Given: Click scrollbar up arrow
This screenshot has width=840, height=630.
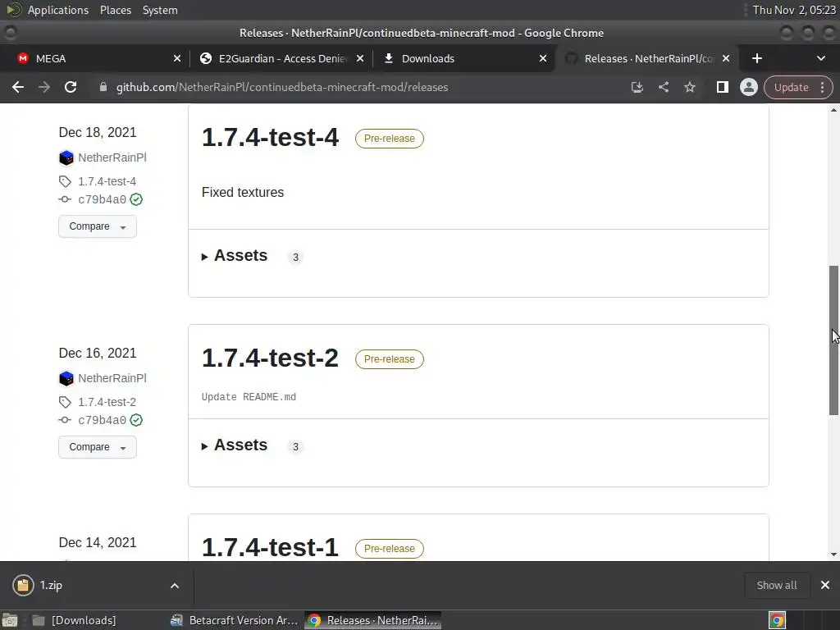Looking at the screenshot, I should [x=833, y=111].
